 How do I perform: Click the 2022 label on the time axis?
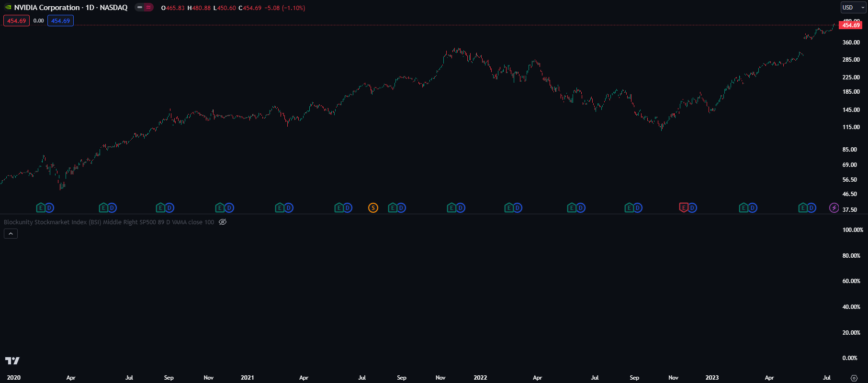click(x=481, y=378)
